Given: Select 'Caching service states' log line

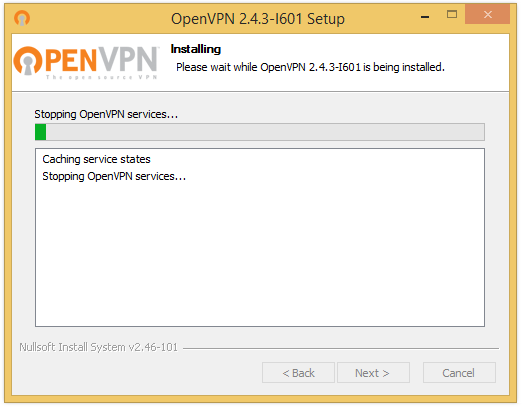Looking at the screenshot, I should (x=96, y=159).
